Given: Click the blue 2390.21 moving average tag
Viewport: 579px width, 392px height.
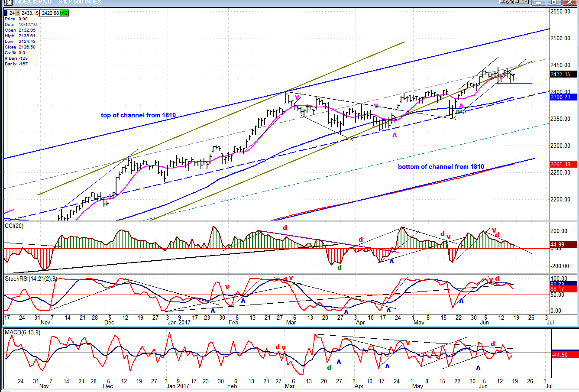Looking at the screenshot, I should [x=563, y=97].
